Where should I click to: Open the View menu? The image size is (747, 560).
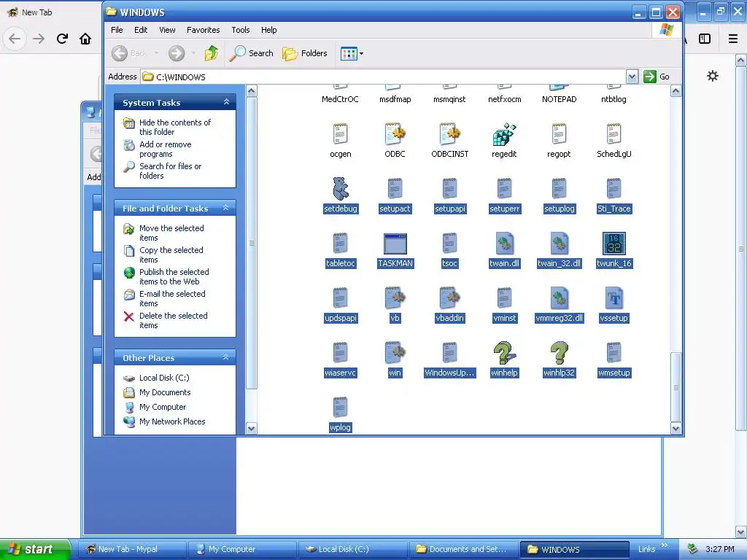[167, 30]
